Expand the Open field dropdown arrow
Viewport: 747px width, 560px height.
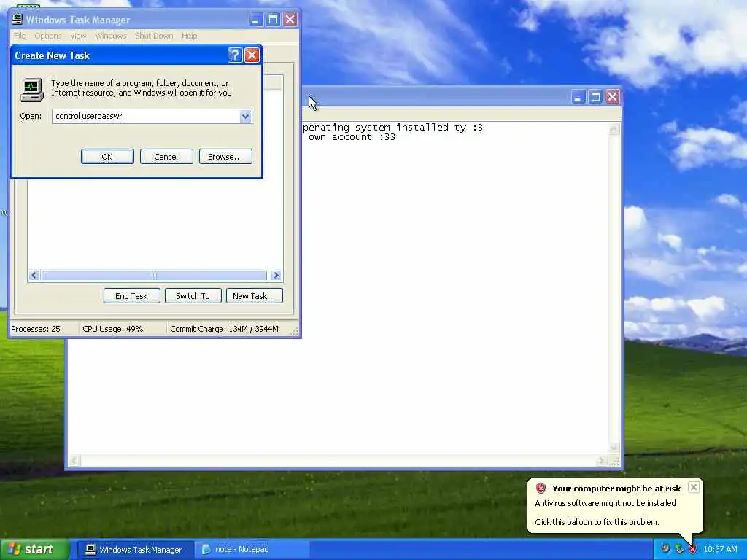[245, 116]
